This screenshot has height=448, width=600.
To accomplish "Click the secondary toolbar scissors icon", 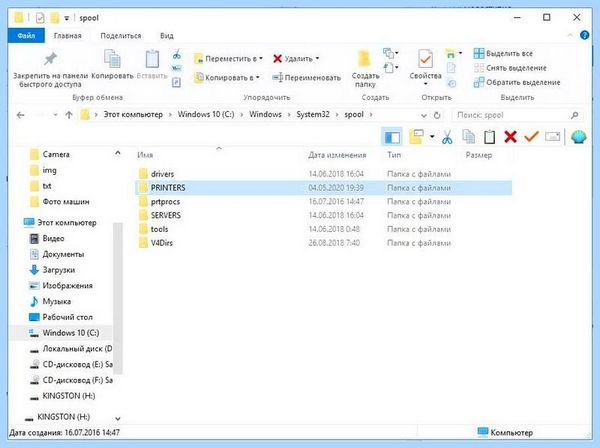I will pos(447,137).
